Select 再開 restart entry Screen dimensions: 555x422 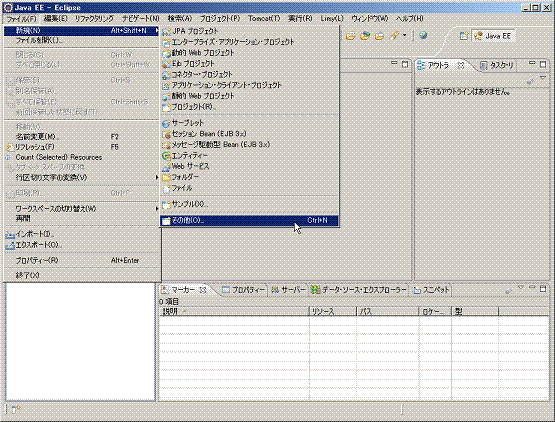82,218
